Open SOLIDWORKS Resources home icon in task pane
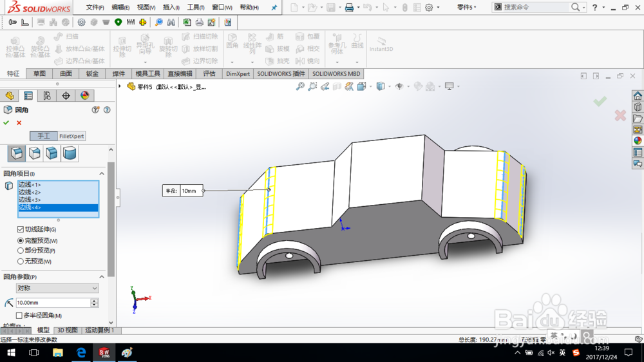644x362 pixels. pos(638,96)
